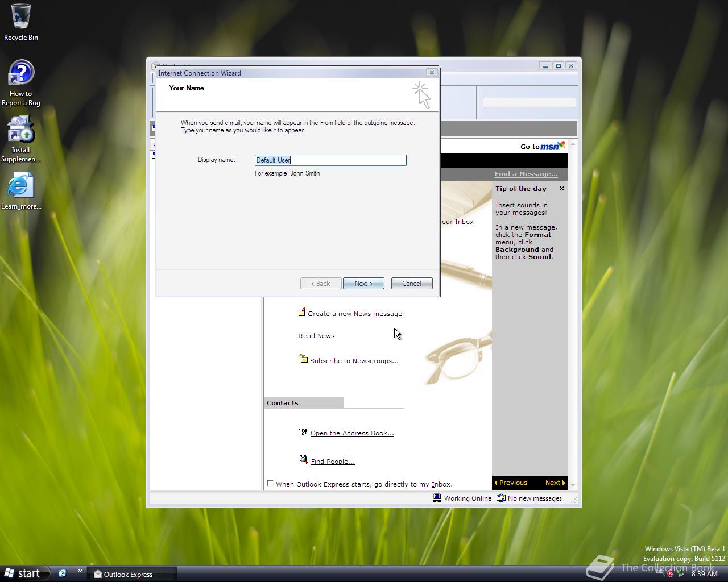728x582 pixels.
Task: Open the Newsgroups... link
Action: 375,361
